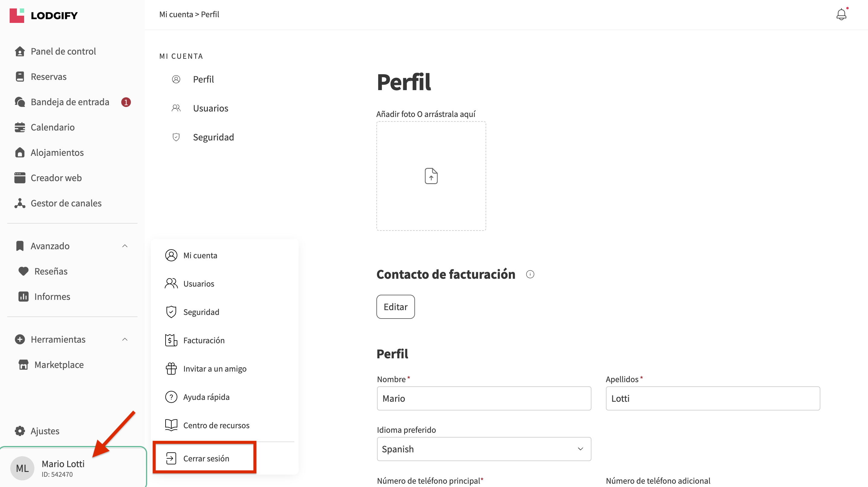868x487 pixels.
Task: Click the photo upload file icon
Action: [431, 176]
